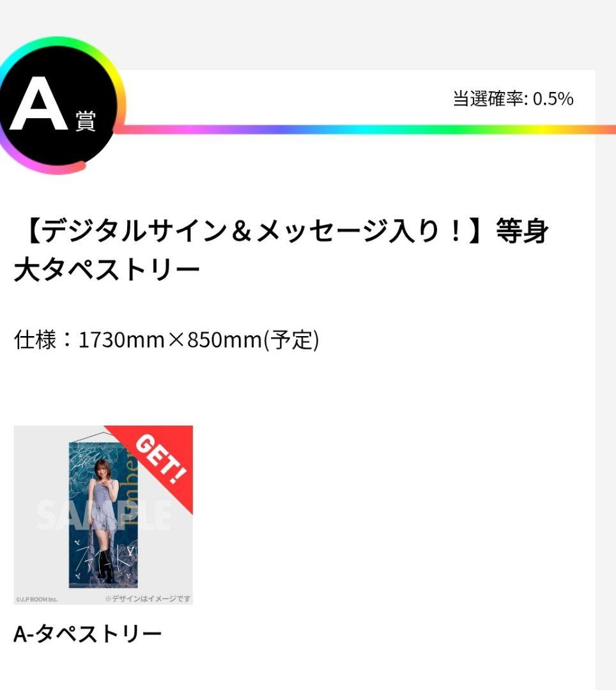Tap the ※デザインはイメージです disclaimer note
616x690 pixels.
(x=148, y=599)
